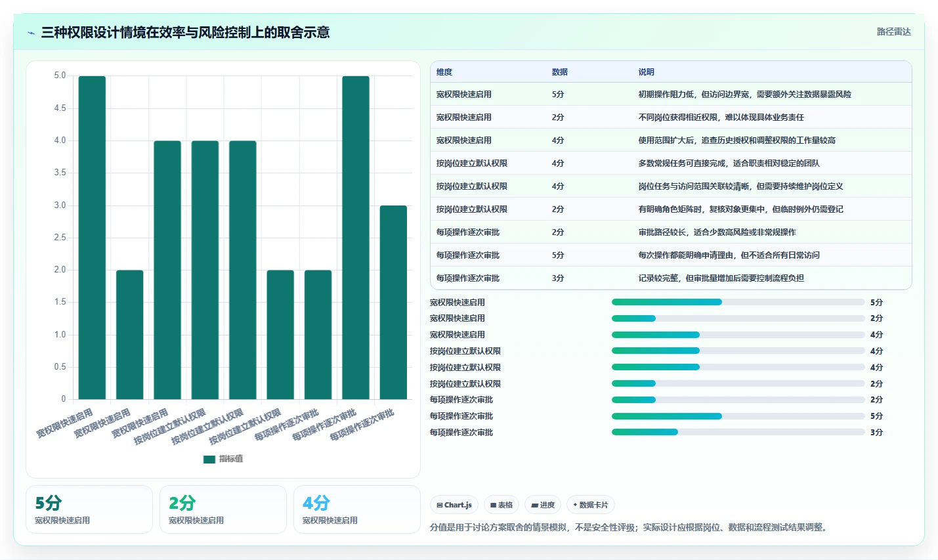Click the lightning icon before the page title
This screenshot has width=938, height=560.
coord(31,33)
